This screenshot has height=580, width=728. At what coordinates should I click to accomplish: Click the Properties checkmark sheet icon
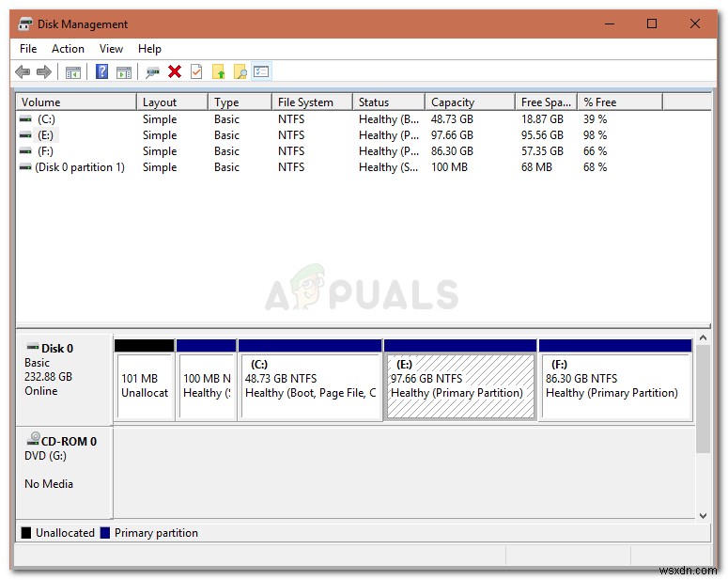coord(197,71)
